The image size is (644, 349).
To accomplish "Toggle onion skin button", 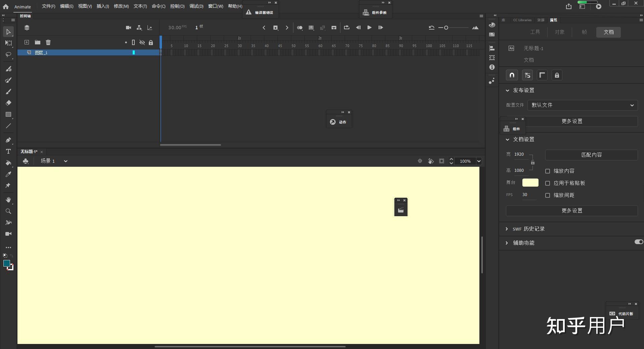I will (x=300, y=28).
